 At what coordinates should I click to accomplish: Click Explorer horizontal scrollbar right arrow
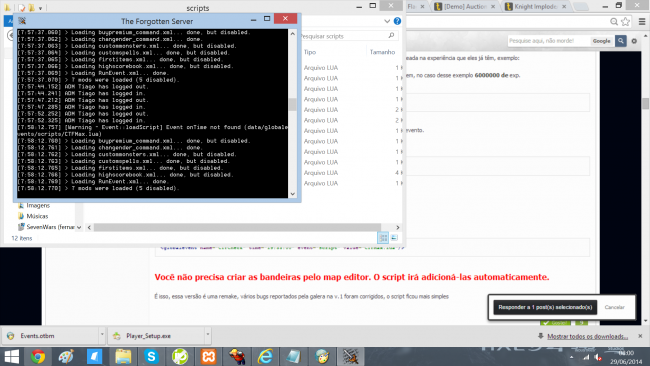[398, 227]
